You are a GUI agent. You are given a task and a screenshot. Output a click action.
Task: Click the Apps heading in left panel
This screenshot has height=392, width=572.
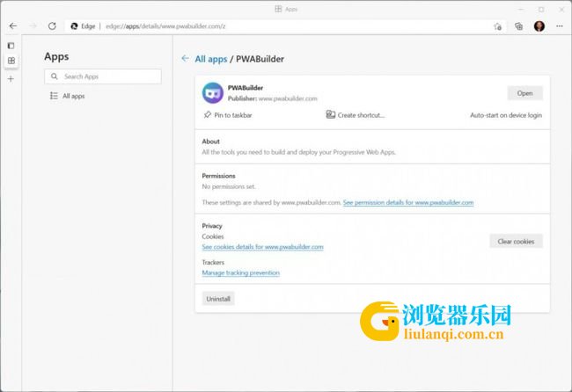[x=56, y=57]
